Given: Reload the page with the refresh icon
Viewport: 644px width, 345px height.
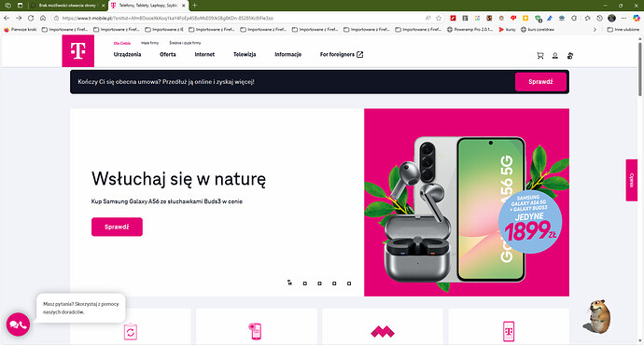Looking at the screenshot, I should point(31,18).
